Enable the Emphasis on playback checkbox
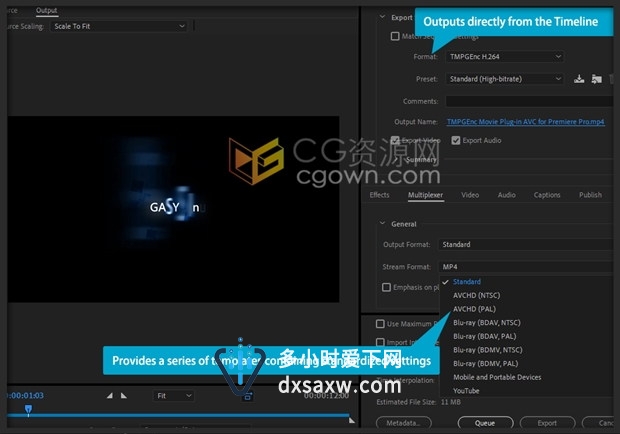 coord(386,287)
